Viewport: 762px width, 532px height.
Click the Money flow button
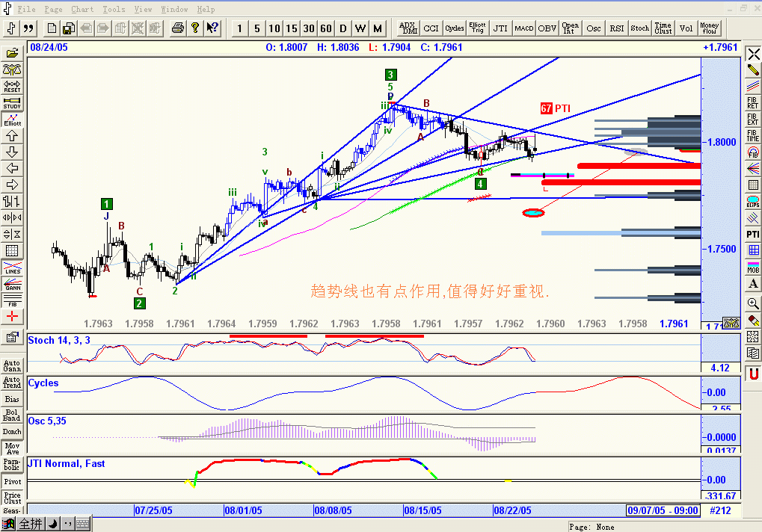tap(710, 28)
